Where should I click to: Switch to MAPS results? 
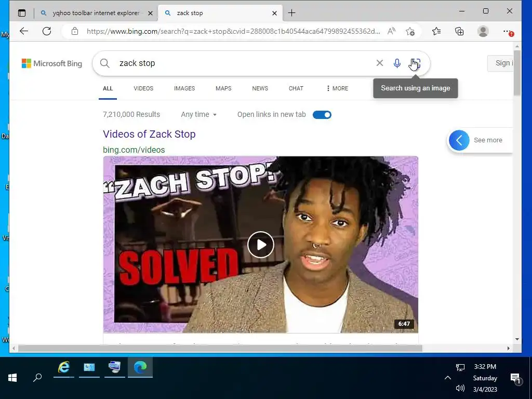pos(223,88)
